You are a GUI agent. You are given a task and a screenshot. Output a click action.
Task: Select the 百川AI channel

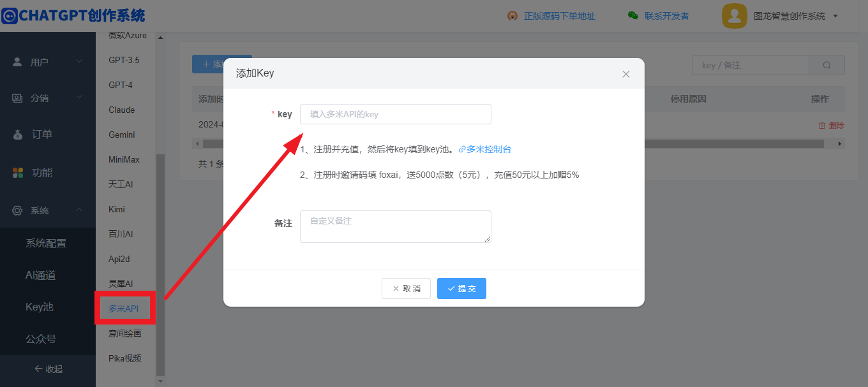121,234
